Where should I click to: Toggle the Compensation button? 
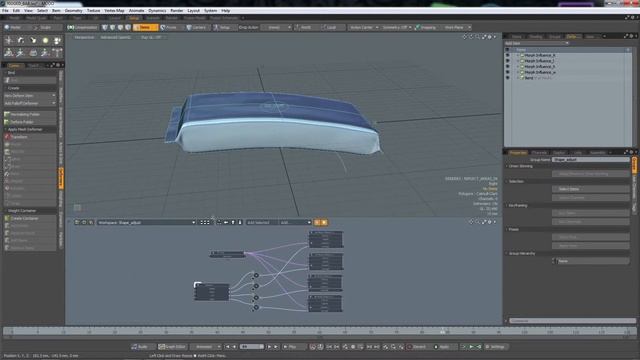83,27
